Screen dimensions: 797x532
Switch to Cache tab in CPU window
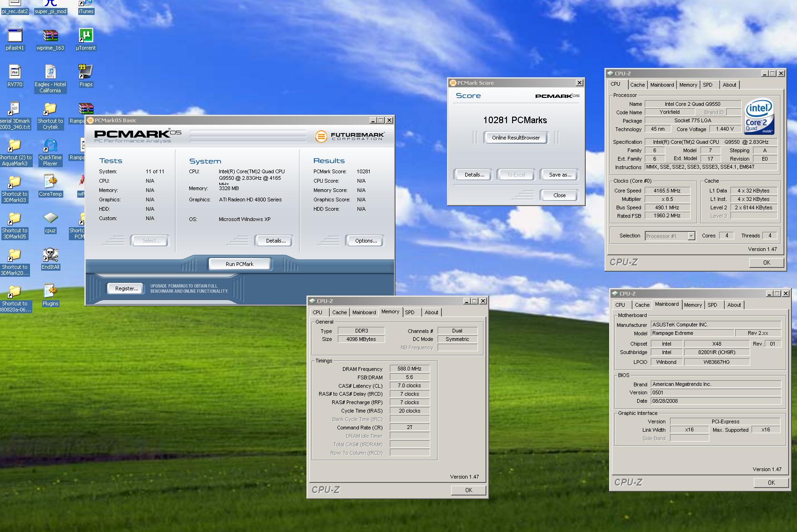click(x=637, y=85)
